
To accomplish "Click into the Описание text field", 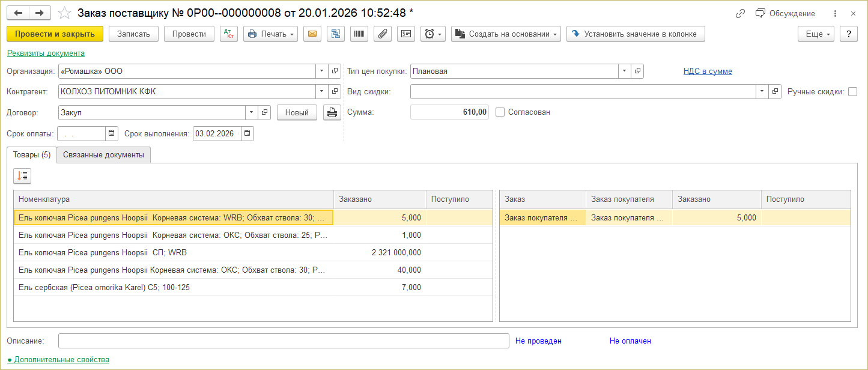I will pyautogui.click(x=283, y=341).
